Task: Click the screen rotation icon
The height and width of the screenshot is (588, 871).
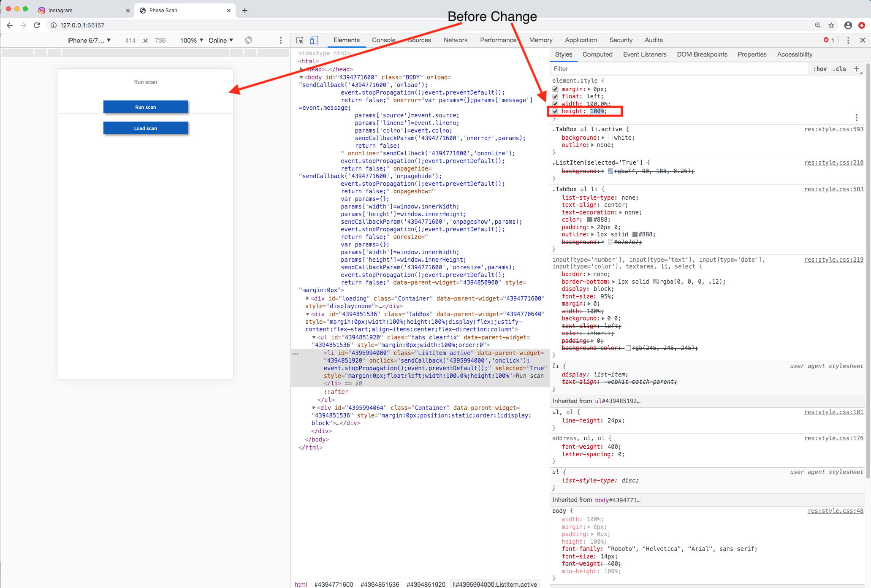Action: click(248, 40)
